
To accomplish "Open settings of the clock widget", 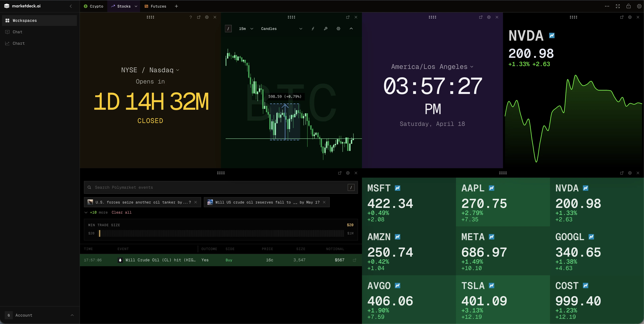I will [489, 17].
